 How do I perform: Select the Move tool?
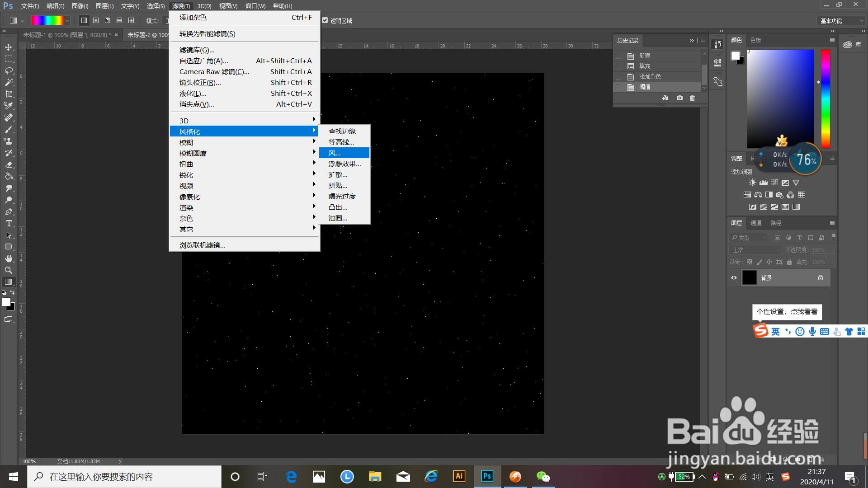(x=9, y=47)
